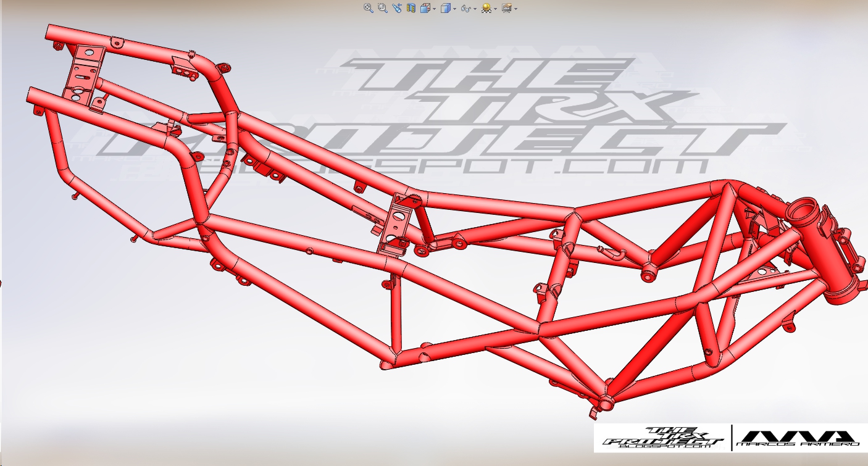Image resolution: width=868 pixels, height=466 pixels.
Task: Click the View Settings monitor icon
Action: pos(507,8)
